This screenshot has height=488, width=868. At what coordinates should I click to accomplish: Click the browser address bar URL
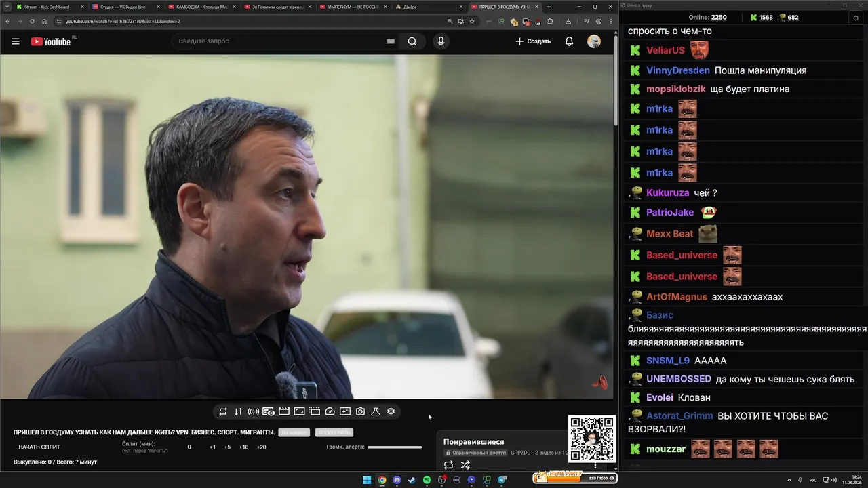click(123, 22)
